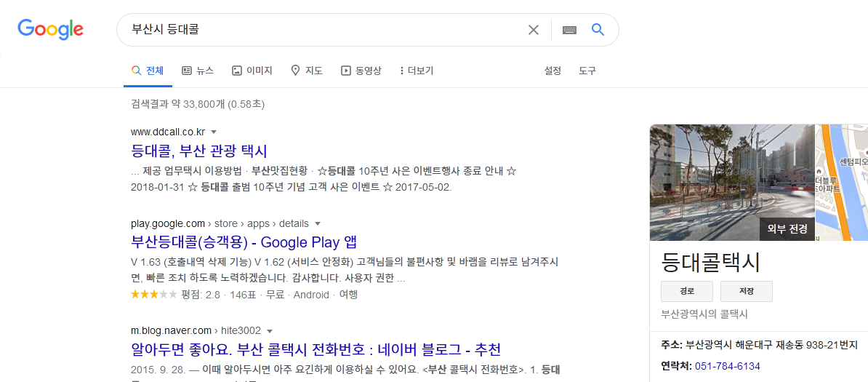
Task: Open the map thumbnail in knowledge panel
Action: (842, 183)
